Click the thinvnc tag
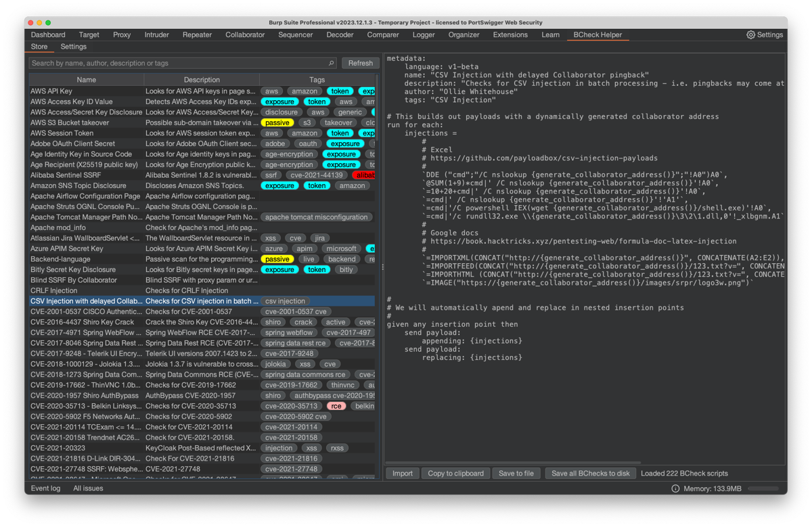 coord(342,385)
